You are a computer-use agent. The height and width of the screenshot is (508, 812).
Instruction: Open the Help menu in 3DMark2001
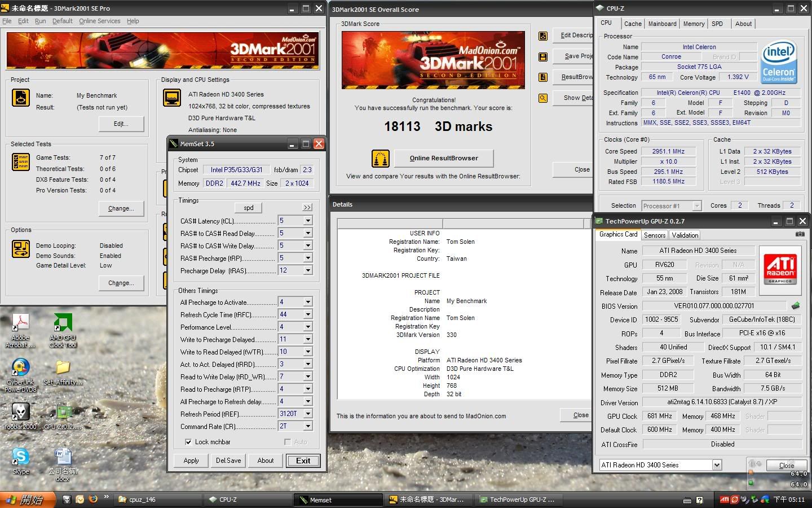[133, 21]
